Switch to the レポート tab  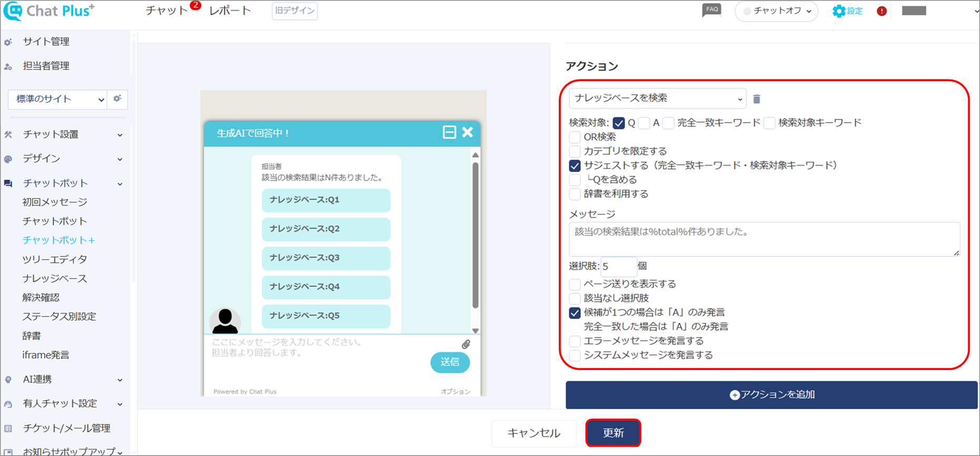click(230, 11)
